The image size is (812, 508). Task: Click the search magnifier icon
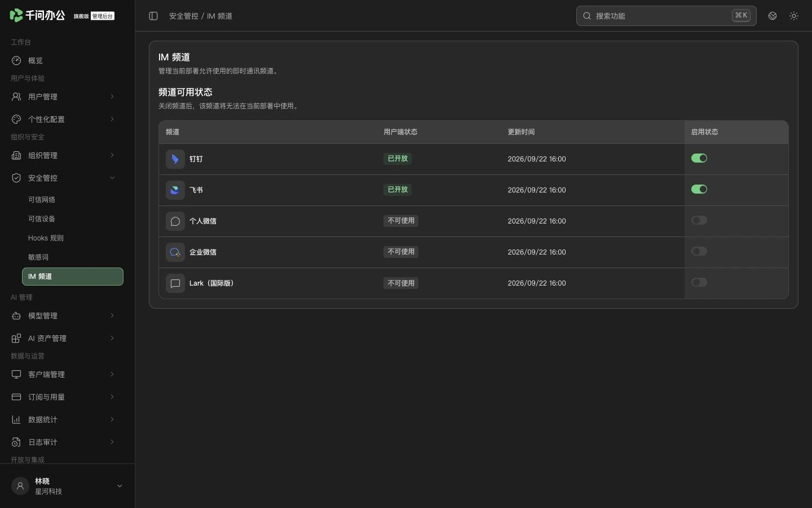(x=587, y=16)
